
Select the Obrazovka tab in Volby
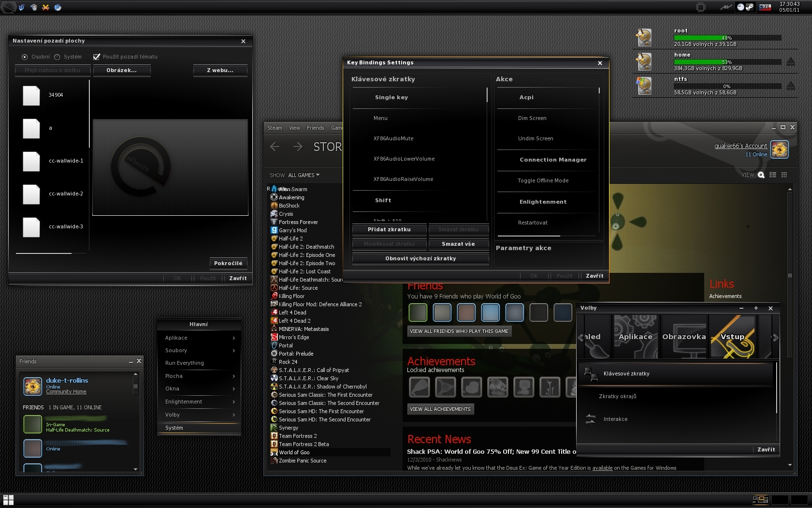684,337
